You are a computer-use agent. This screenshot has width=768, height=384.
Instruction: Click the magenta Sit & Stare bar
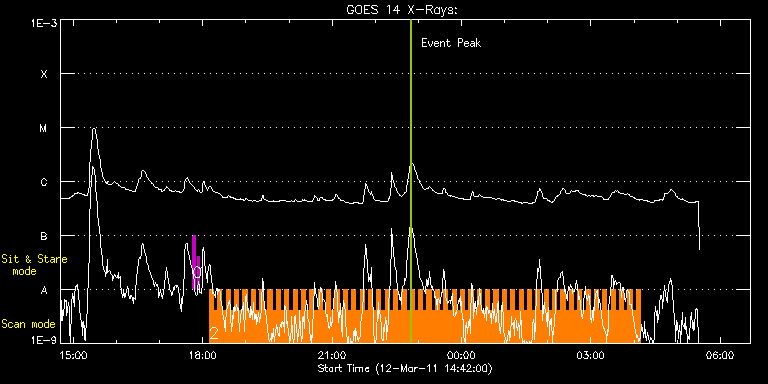(195, 262)
